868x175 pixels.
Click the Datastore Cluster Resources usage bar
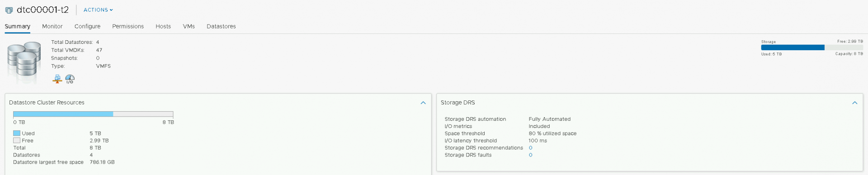93,114
